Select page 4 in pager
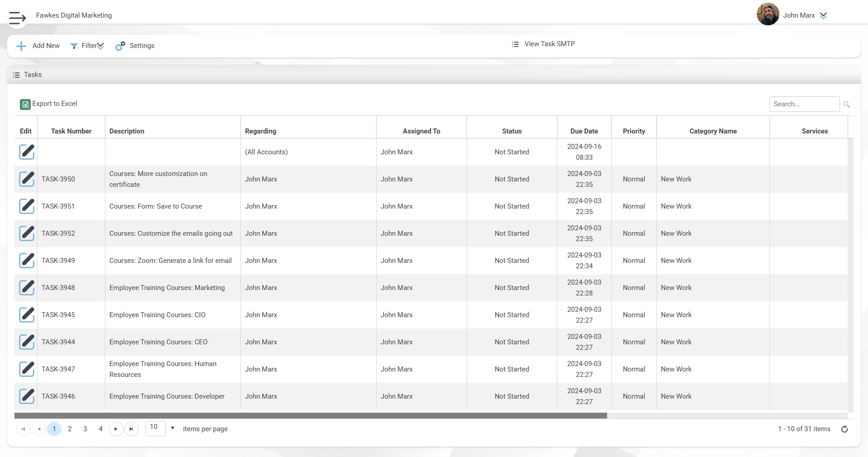The height and width of the screenshot is (457, 868). pyautogui.click(x=100, y=429)
